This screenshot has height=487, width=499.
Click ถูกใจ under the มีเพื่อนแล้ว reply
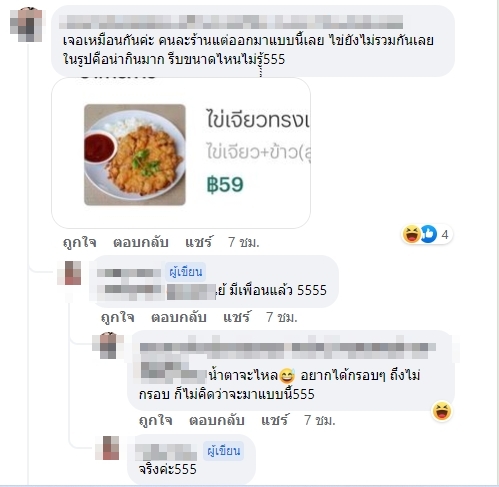coord(118,317)
